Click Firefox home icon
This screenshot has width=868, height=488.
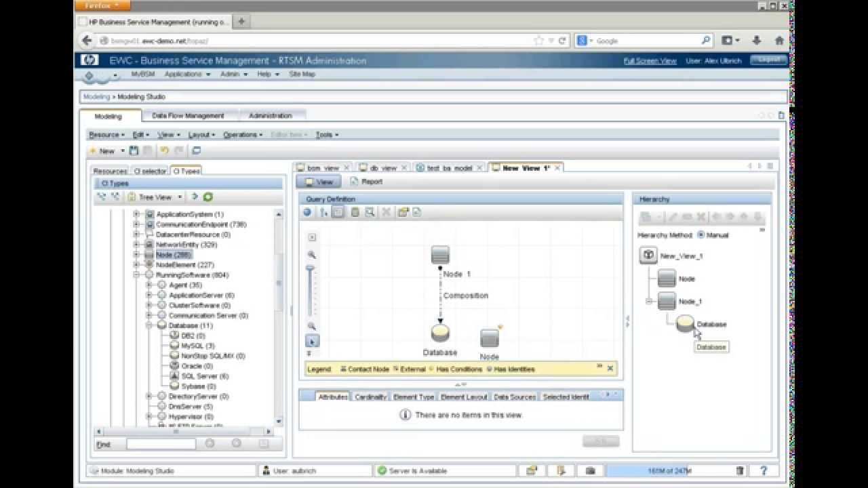779,41
